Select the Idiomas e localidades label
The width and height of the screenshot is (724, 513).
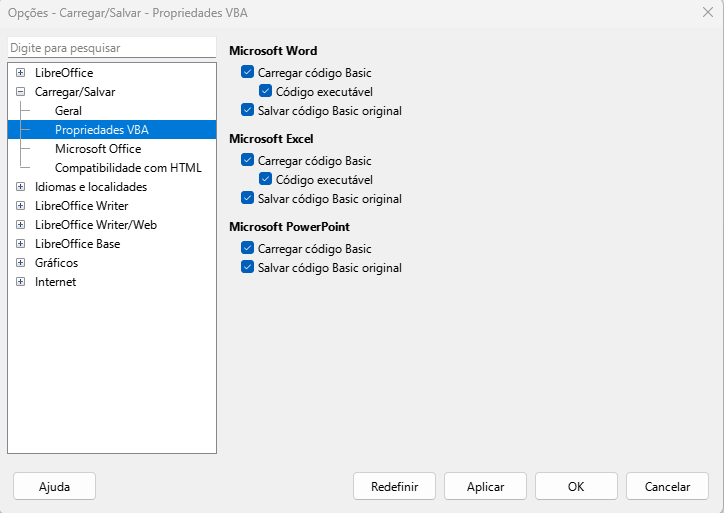click(x=90, y=187)
